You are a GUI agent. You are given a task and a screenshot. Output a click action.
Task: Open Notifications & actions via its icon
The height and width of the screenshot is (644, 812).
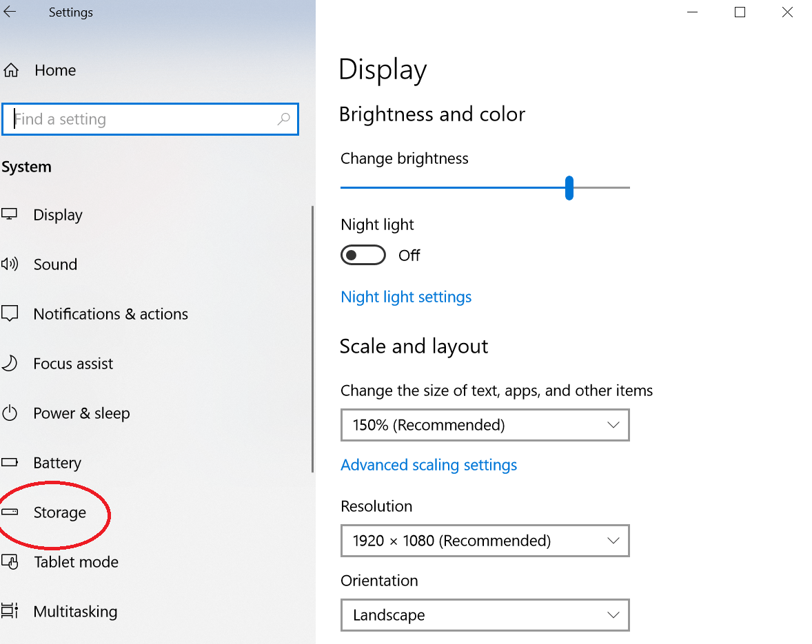[10, 313]
